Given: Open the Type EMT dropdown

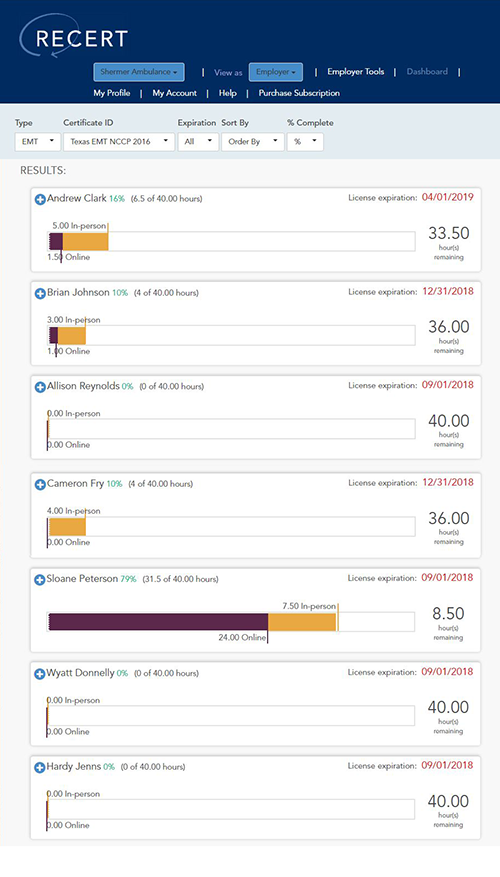Looking at the screenshot, I should (x=37, y=142).
